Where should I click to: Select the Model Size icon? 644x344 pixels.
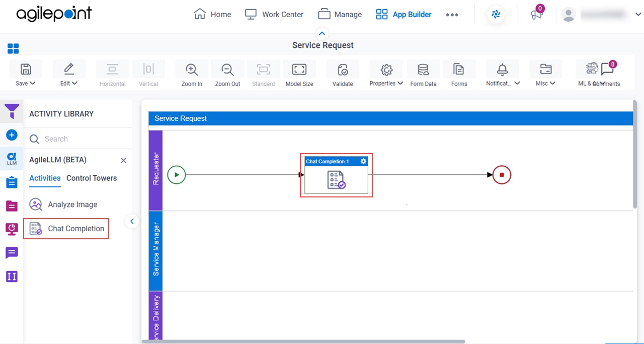299,69
